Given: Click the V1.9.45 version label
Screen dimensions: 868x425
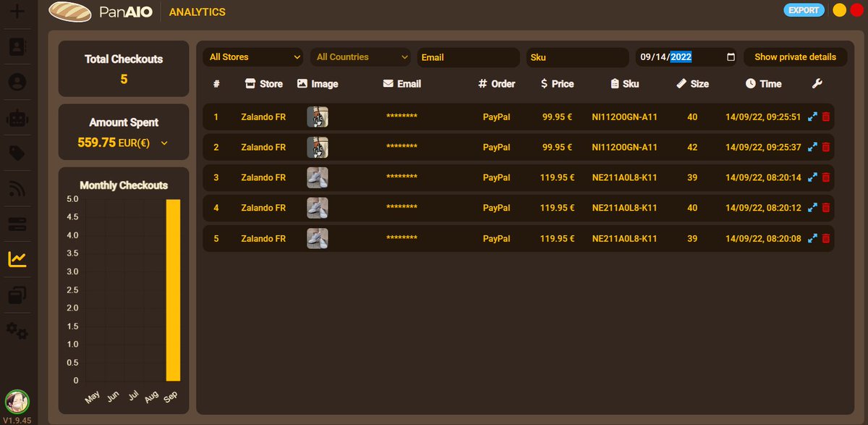Looking at the screenshot, I should click(17, 420).
